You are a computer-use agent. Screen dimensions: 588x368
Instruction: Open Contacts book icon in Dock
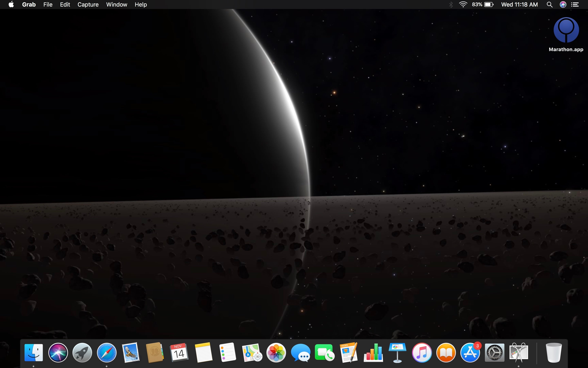tap(155, 352)
